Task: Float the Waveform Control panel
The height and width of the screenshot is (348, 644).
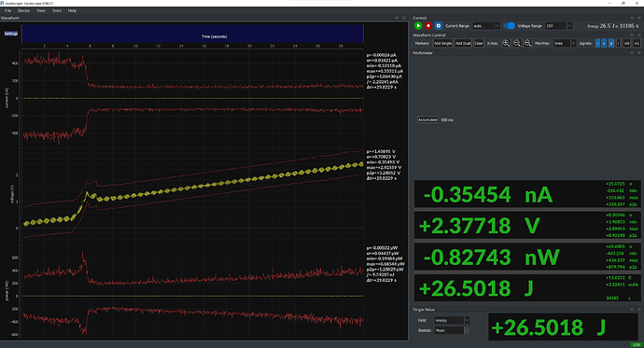Action: (632, 35)
